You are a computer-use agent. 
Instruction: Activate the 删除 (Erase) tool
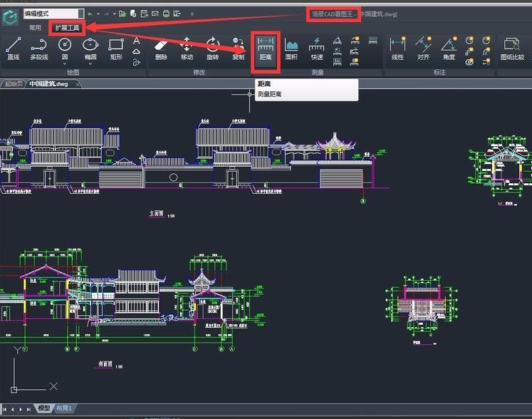161,48
